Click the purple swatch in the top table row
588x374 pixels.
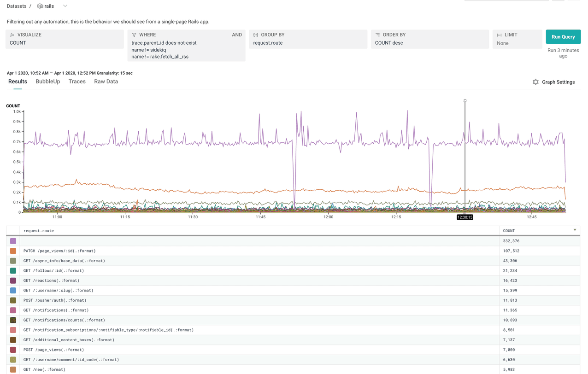click(13, 240)
